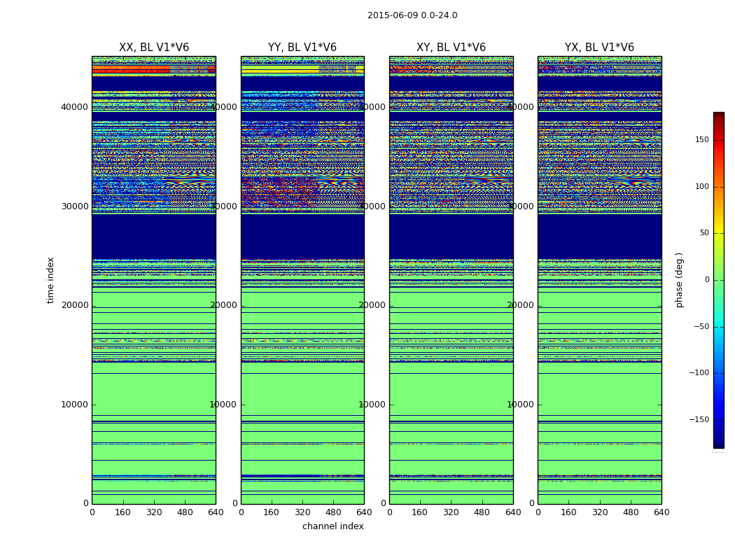Click the 'YX, BL V1*V6' subplot title
Viewport: 735px width, 560px height.
599,48
